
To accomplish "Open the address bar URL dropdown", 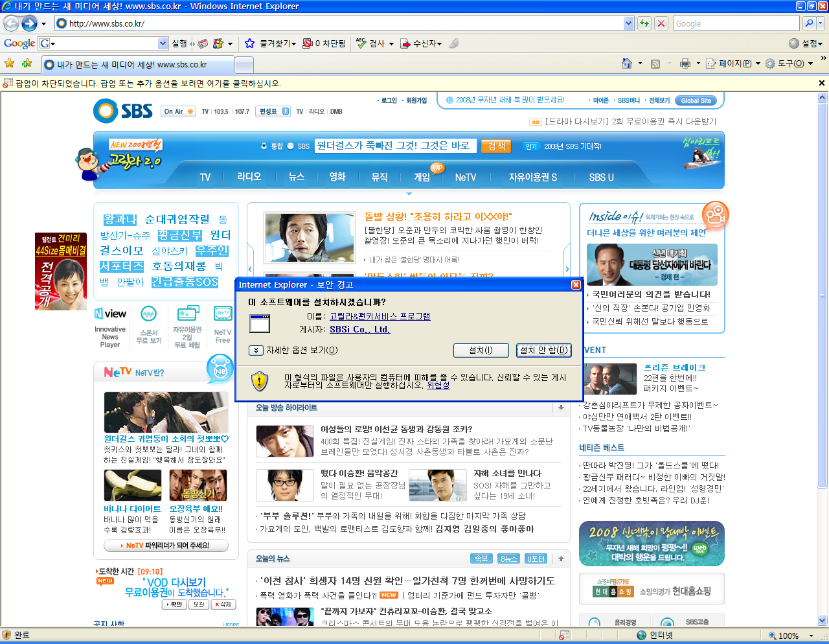I will pyautogui.click(x=628, y=23).
